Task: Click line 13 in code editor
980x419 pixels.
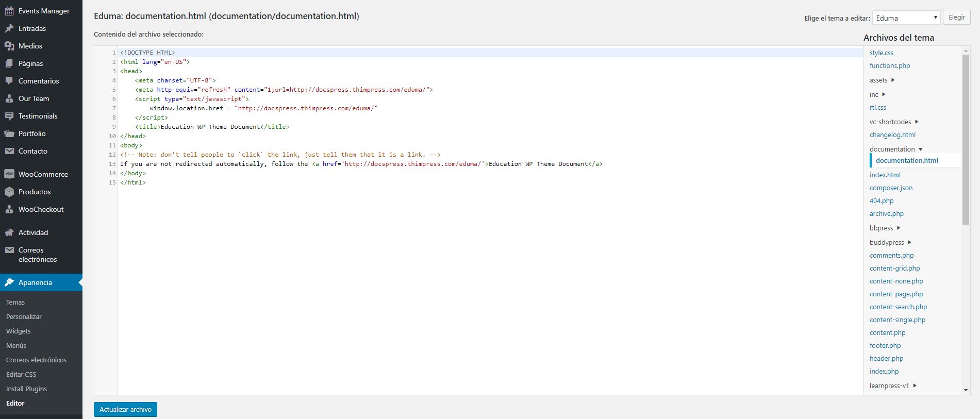Action: pos(361,164)
